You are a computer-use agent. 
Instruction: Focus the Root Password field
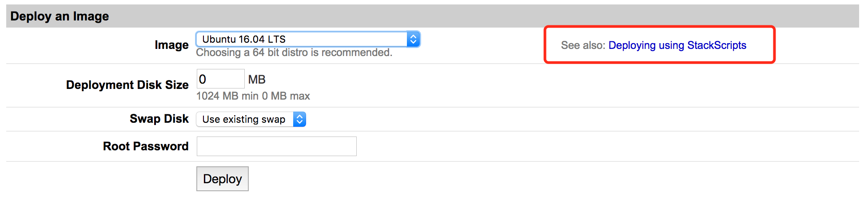276,146
